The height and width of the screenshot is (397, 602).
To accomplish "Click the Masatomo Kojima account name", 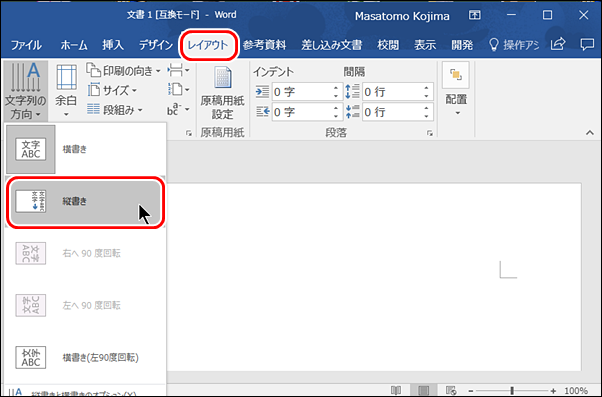I will click(x=402, y=16).
